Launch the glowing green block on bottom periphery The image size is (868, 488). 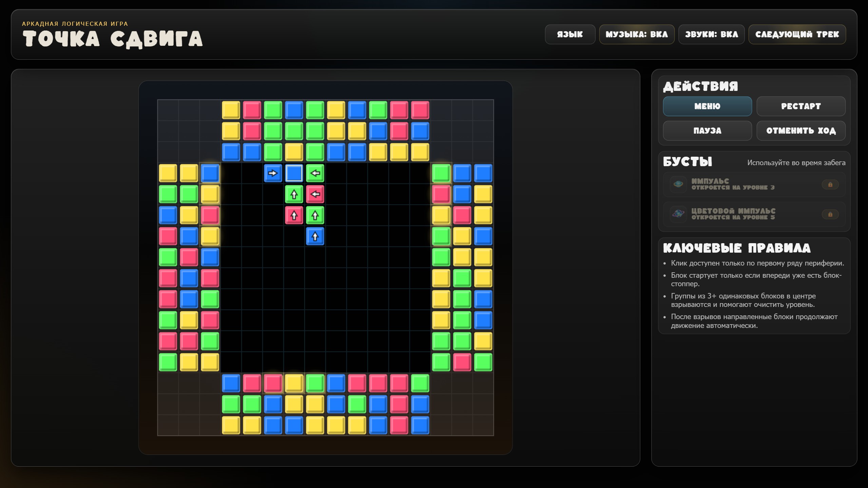pos(315,383)
